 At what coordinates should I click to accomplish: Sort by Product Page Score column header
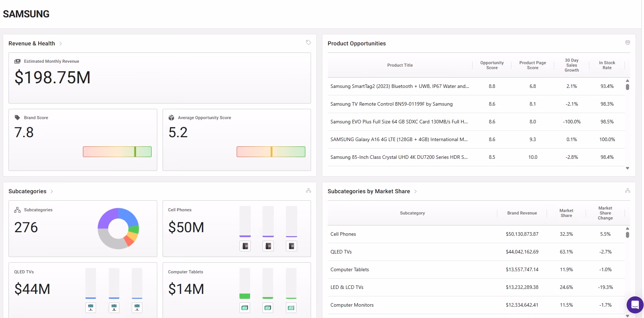tap(533, 65)
